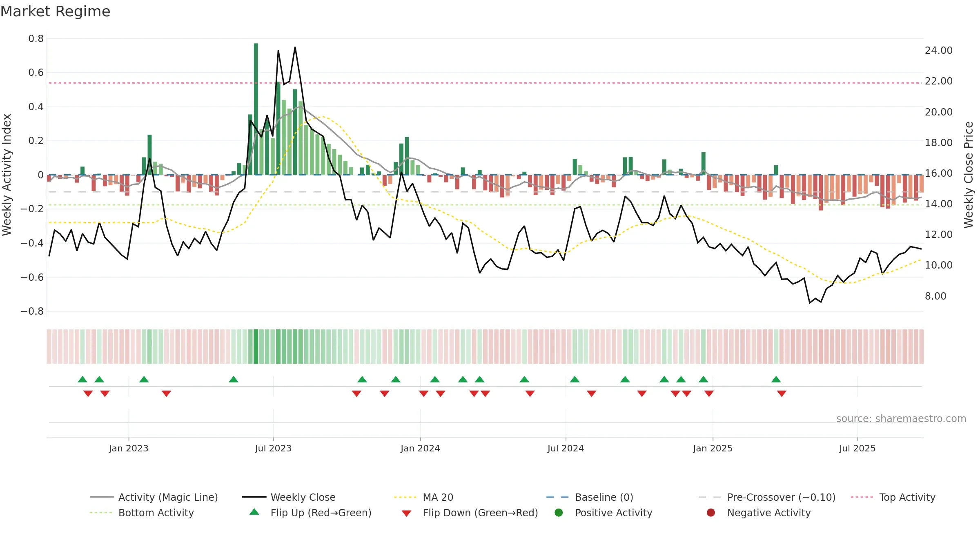Click the red Negative Activity legend circle
This screenshot has height=551, width=980.
point(711,513)
